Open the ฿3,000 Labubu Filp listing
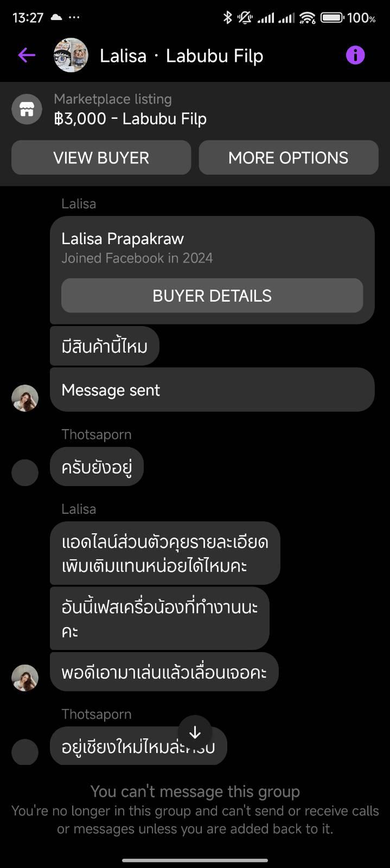This screenshot has height=868, width=390. click(130, 118)
